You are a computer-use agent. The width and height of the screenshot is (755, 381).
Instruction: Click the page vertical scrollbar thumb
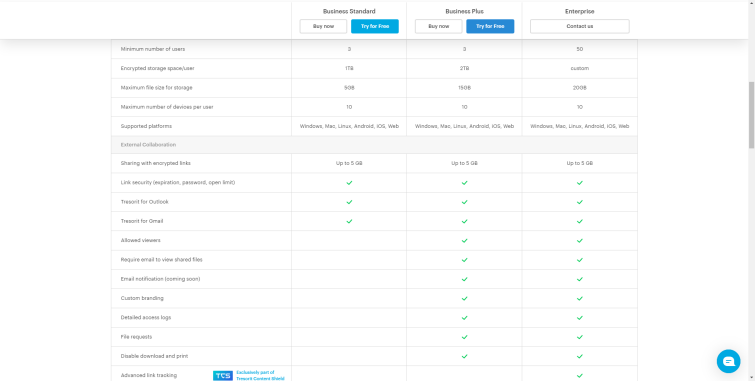point(751,115)
